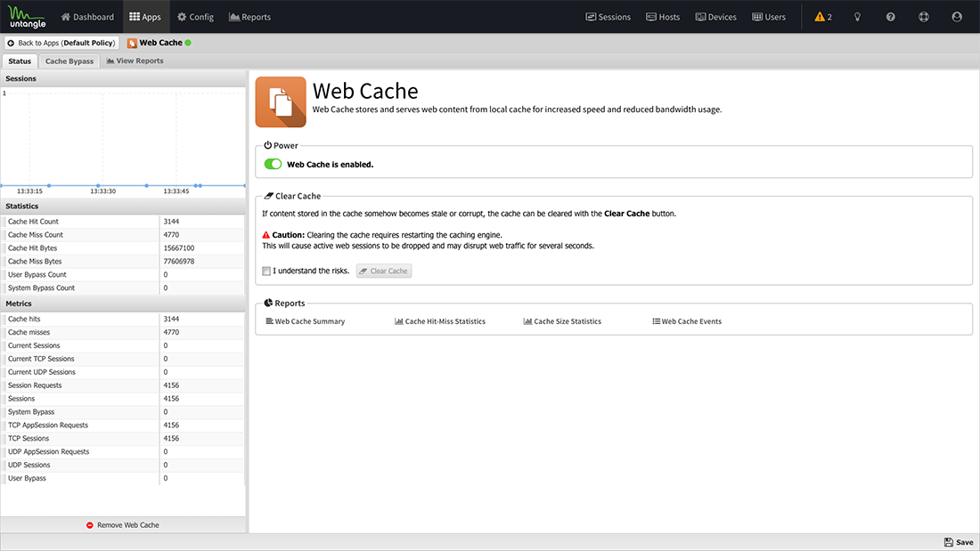Open the Apps menu
980x551 pixels.
point(145,17)
